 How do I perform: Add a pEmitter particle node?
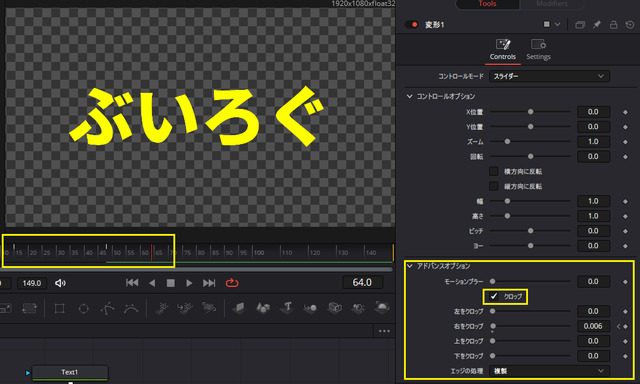tap(162, 308)
